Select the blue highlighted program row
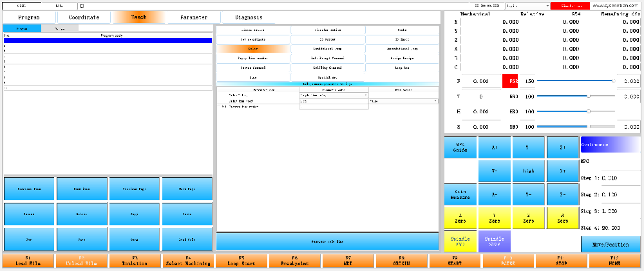Image resolution: width=644 pixels, height=271 pixels. [108, 41]
